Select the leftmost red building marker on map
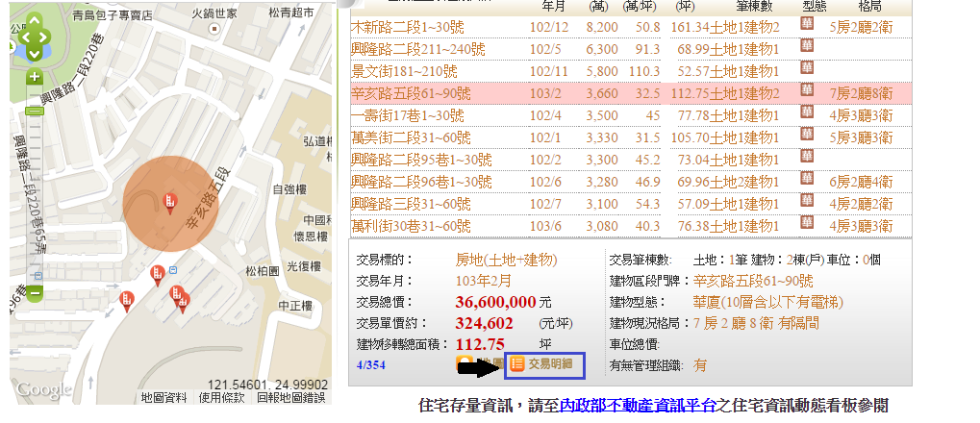Screen dimensions: 980x423 126,301
